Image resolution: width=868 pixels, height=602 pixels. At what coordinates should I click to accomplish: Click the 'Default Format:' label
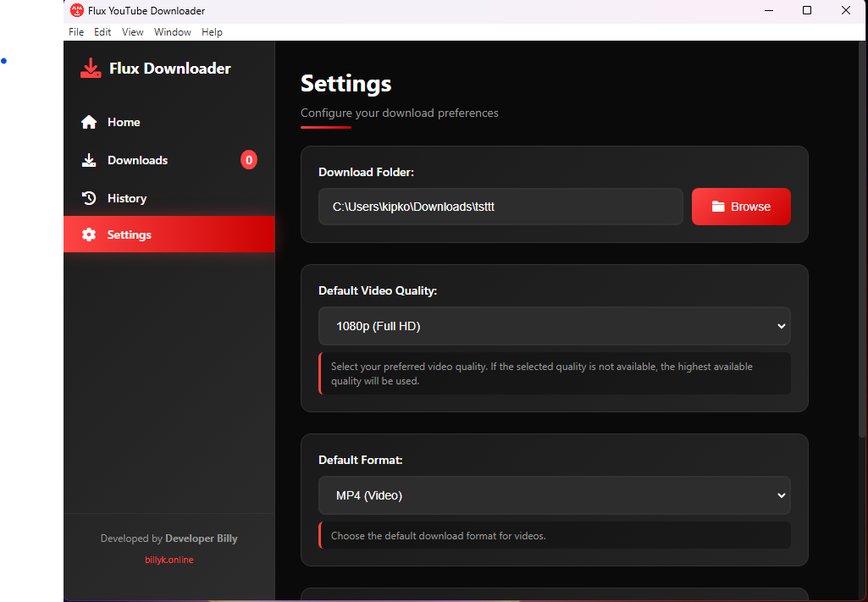point(361,460)
